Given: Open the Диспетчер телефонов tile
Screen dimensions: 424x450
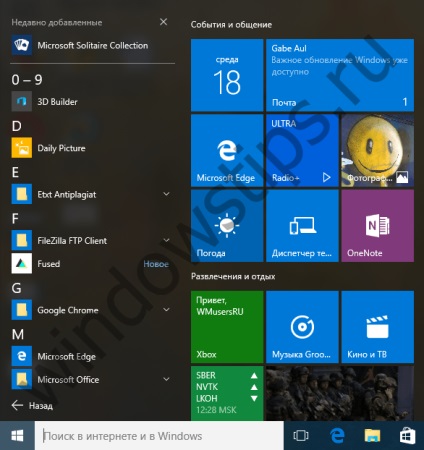Looking at the screenshot, I should [302, 226].
